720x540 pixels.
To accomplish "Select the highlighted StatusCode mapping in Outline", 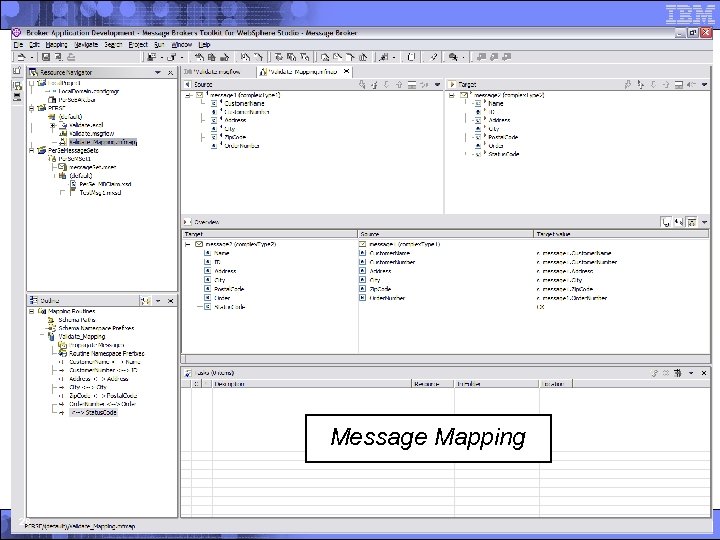I will 94,413.
